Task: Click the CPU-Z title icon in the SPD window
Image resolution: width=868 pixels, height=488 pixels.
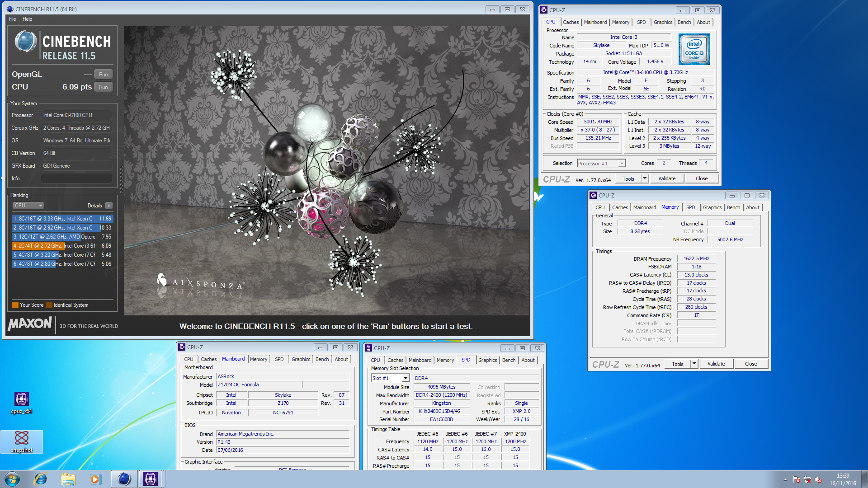Action: click(x=368, y=348)
